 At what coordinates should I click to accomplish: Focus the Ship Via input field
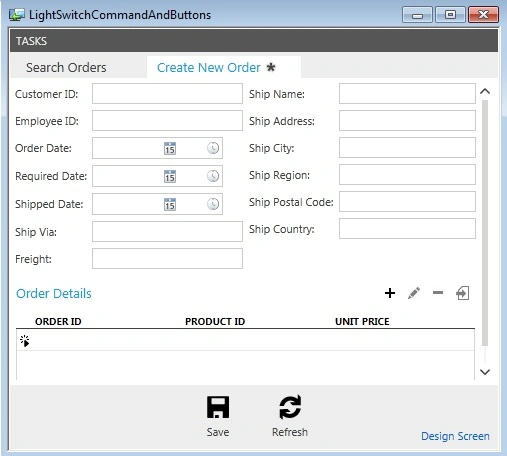click(x=167, y=231)
